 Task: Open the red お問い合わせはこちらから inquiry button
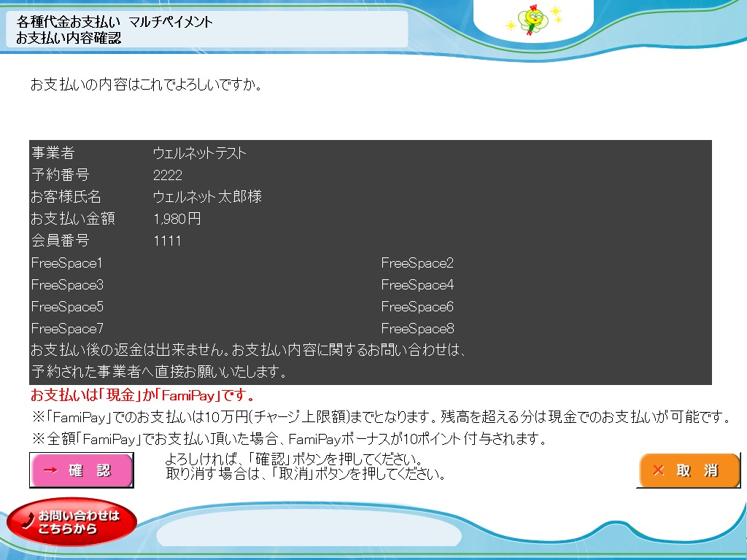pyautogui.click(x=71, y=522)
